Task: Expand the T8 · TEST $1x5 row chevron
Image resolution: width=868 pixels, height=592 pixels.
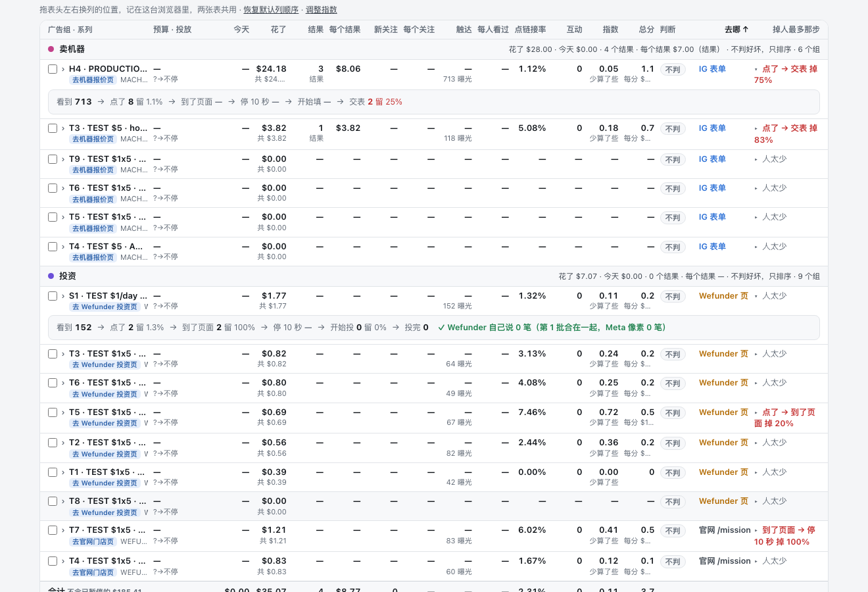Action: (x=63, y=501)
